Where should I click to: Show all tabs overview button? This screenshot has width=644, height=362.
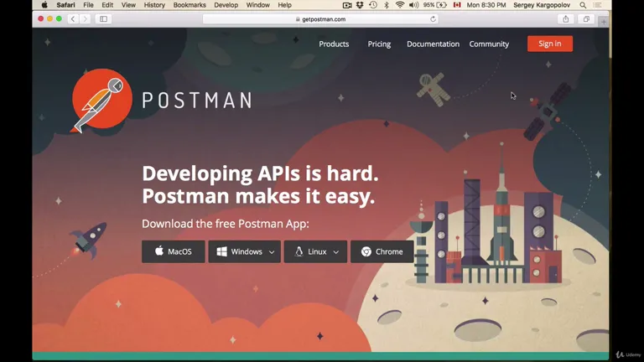586,19
